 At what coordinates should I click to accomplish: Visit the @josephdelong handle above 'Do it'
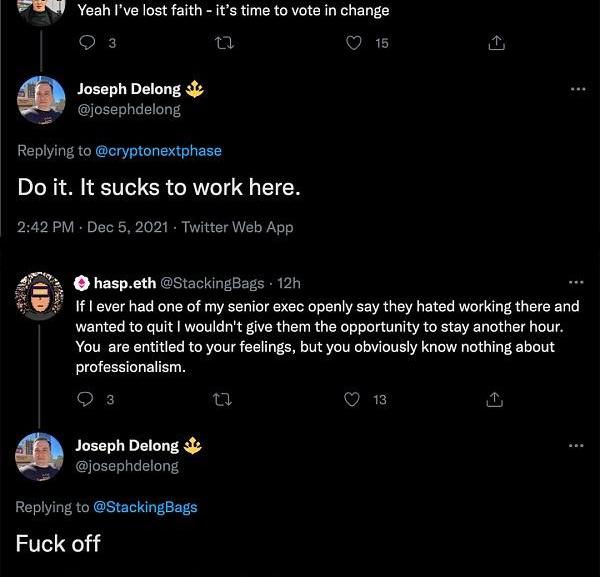click(129, 110)
